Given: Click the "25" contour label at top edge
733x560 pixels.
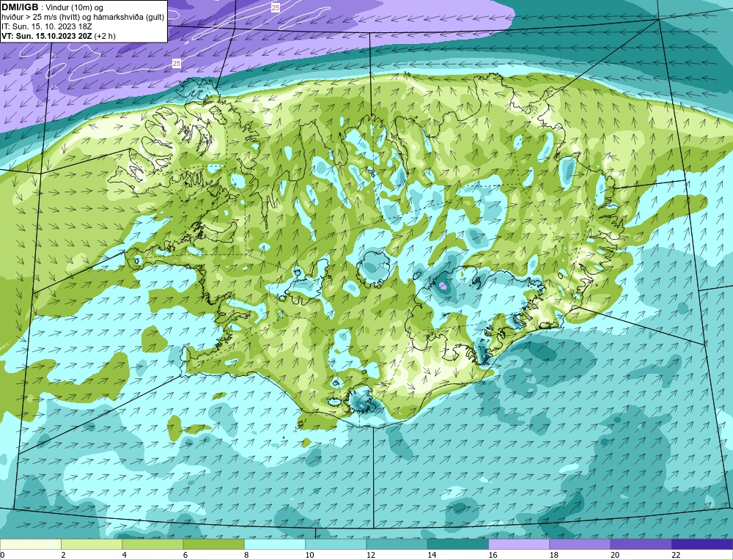Looking at the screenshot, I should 276,7.
